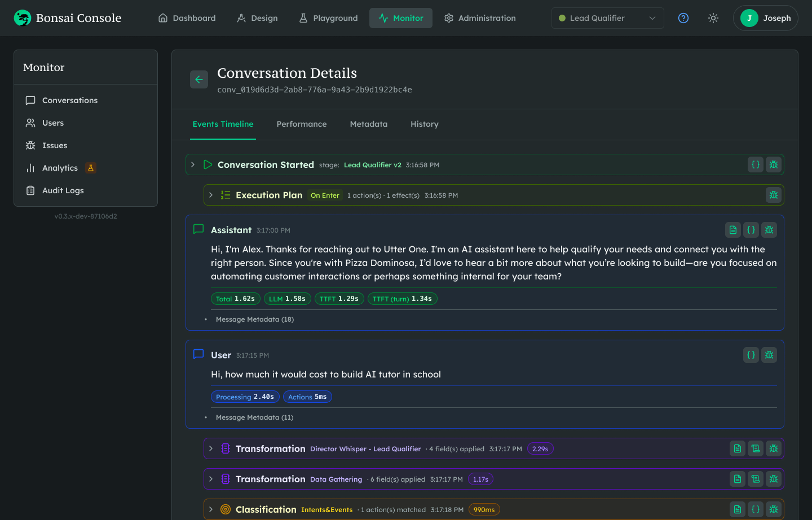Go to Audit Logs in sidebar
The width and height of the screenshot is (812, 520).
[x=63, y=190]
